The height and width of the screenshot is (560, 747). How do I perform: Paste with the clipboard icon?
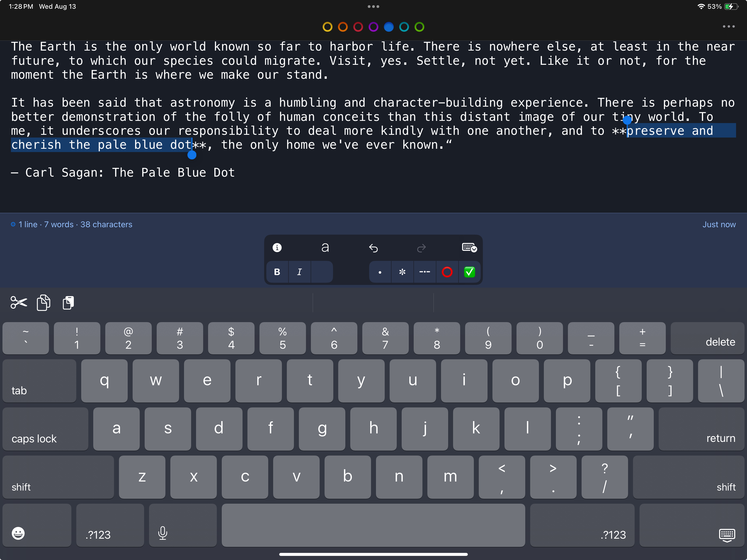coord(68,302)
